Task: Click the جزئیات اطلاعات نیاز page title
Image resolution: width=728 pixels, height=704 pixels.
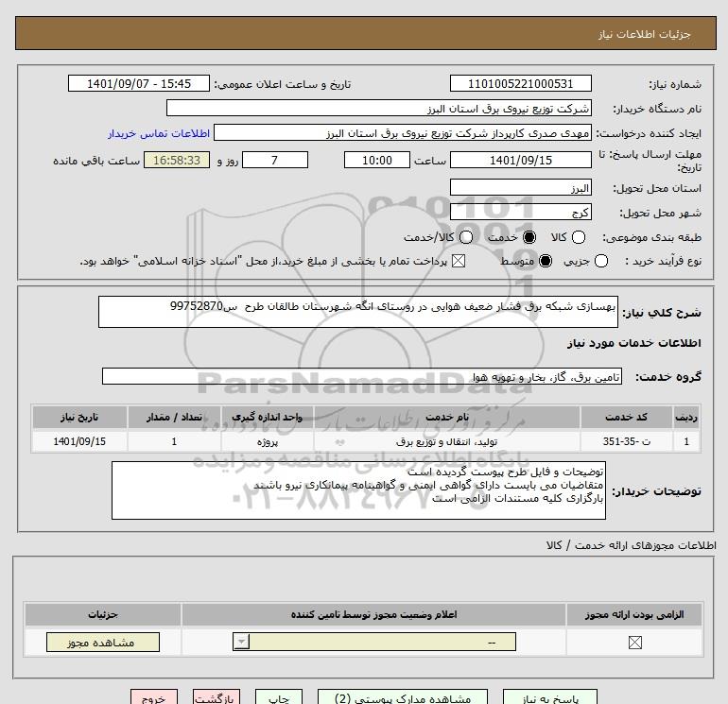Action: (x=645, y=34)
